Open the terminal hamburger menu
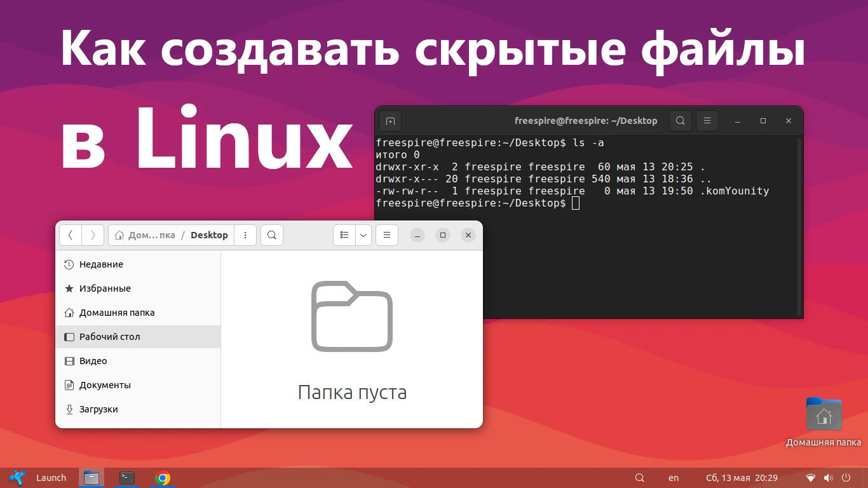The height and width of the screenshot is (488, 868). coord(707,121)
